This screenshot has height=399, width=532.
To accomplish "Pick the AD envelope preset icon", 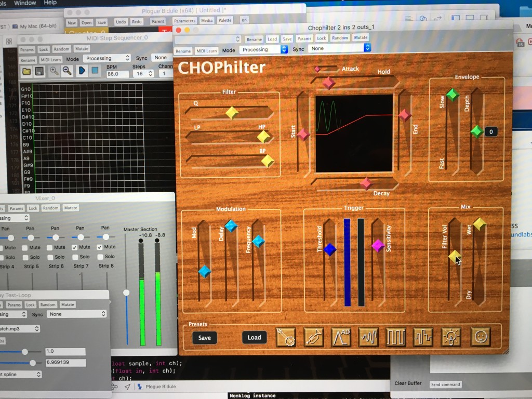I will click(341, 337).
